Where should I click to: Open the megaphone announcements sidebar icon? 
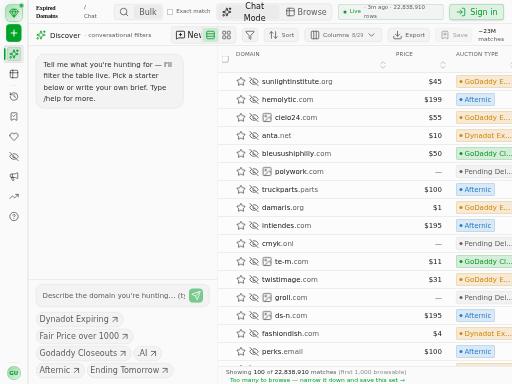pos(14,177)
